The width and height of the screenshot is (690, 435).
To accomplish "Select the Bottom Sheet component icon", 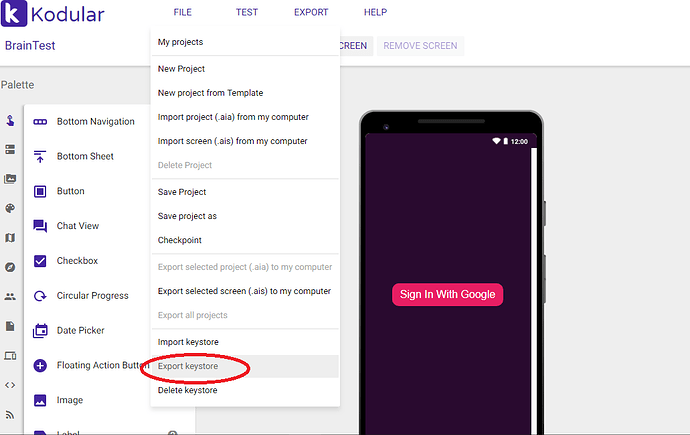I will [x=40, y=156].
